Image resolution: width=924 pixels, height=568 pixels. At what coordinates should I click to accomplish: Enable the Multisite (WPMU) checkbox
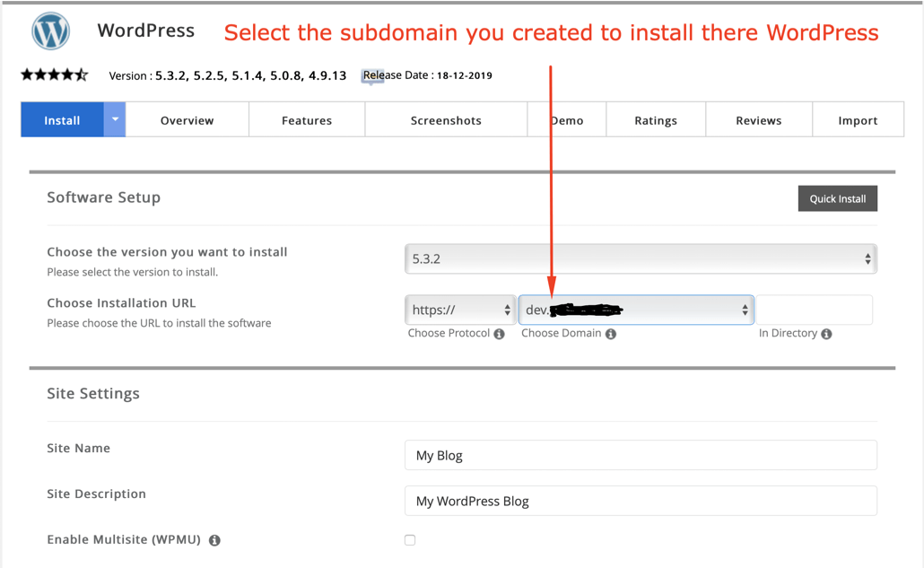point(410,539)
